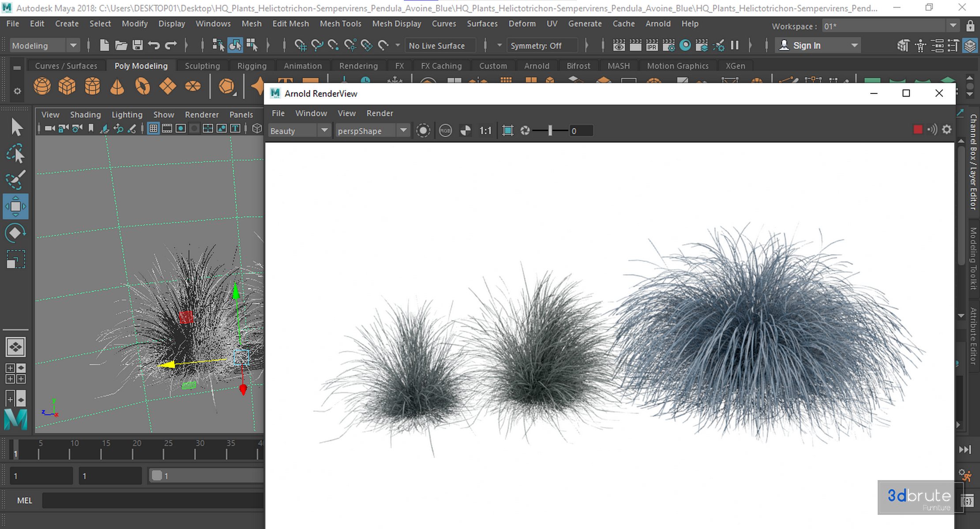
Task: Toggle crop region icon in RenderView
Action: click(508, 130)
